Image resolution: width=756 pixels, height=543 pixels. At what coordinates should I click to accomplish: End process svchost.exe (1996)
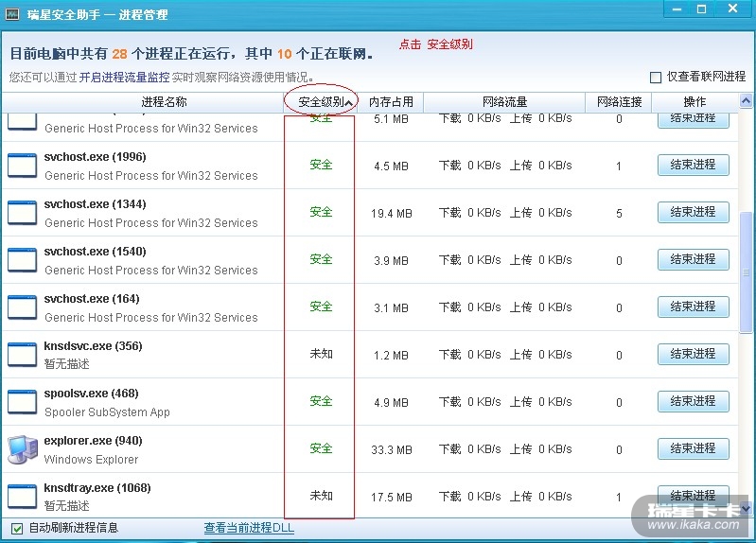click(694, 165)
